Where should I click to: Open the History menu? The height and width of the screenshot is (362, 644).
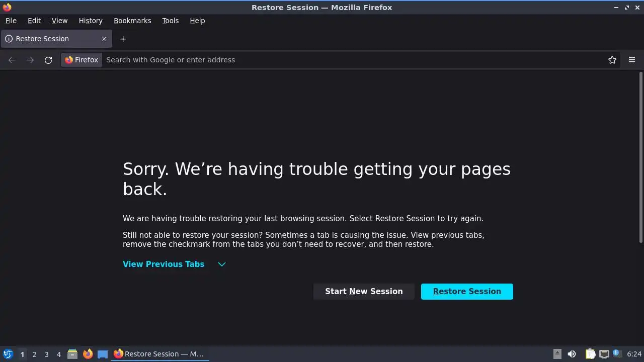(91, 21)
